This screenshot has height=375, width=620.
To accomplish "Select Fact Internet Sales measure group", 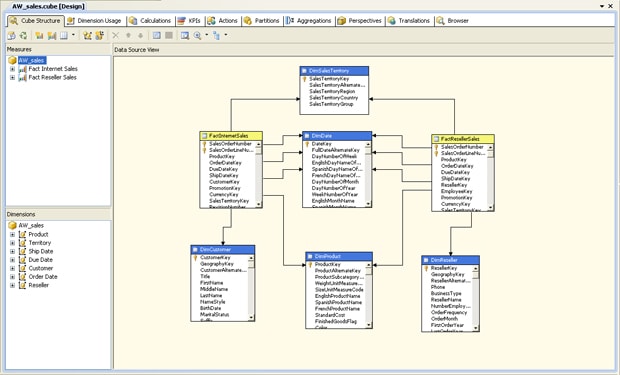I will (53, 69).
